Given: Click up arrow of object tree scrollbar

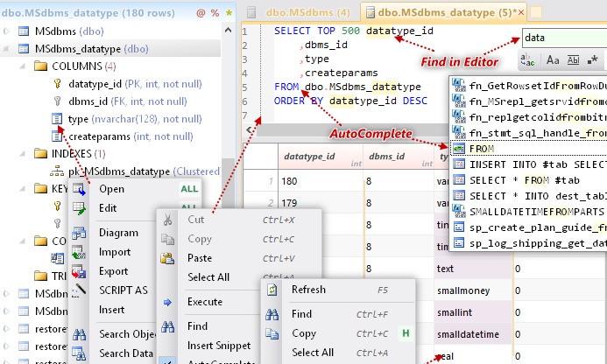Looking at the screenshot, I should pos(229,30).
